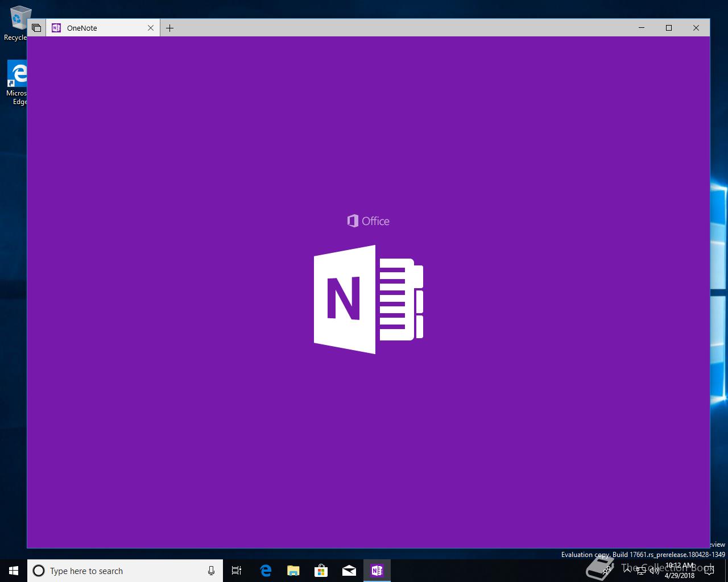The image size is (728, 582).
Task: Select OneNote taskbar icon
Action: 377,571
